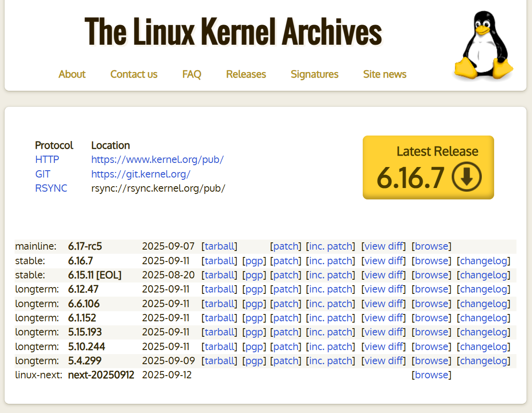View diff for stable 6.16.7
This screenshot has width=532, height=413.
pos(383,261)
